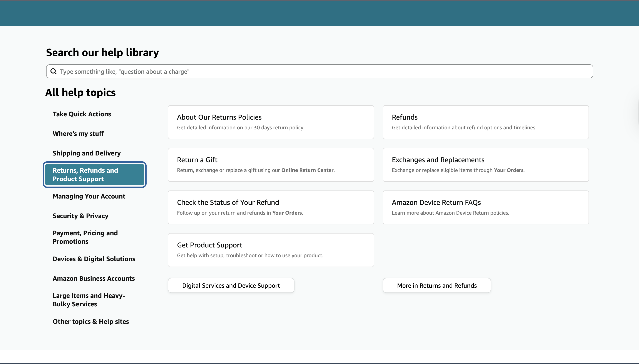Open the About Our Returns Policies card

271,122
